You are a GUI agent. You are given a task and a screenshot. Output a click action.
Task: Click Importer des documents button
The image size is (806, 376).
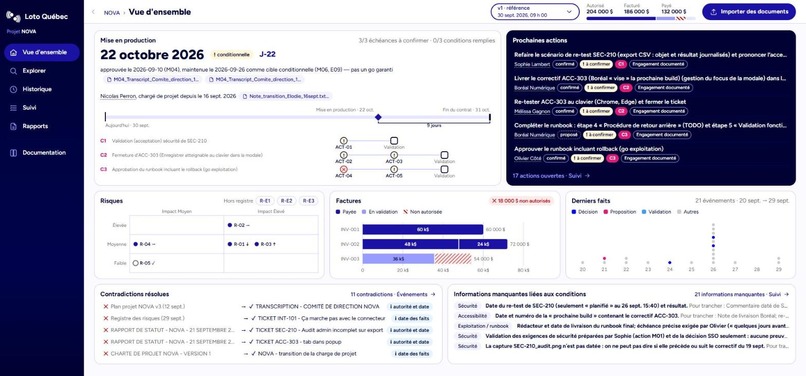749,12
